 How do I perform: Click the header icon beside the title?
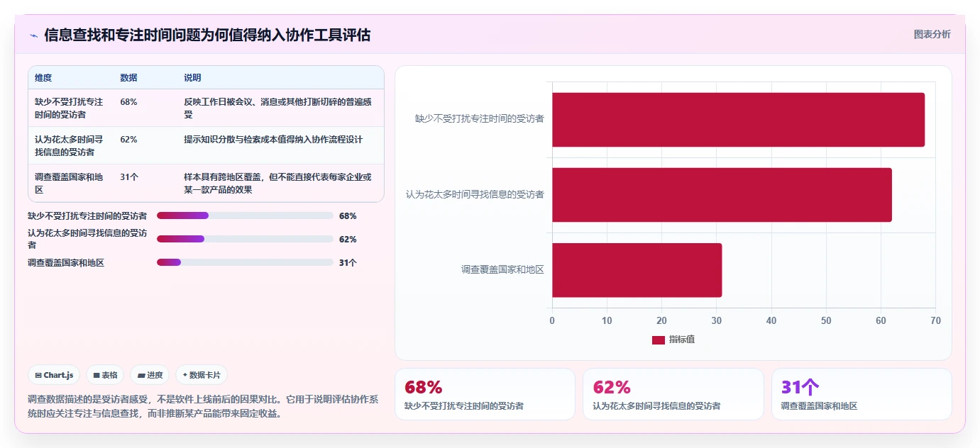(33, 35)
